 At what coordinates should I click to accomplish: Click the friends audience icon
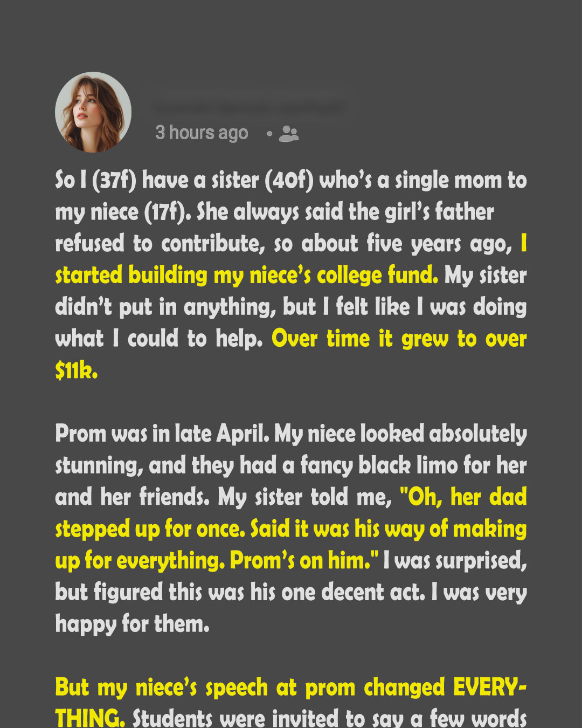point(289,134)
